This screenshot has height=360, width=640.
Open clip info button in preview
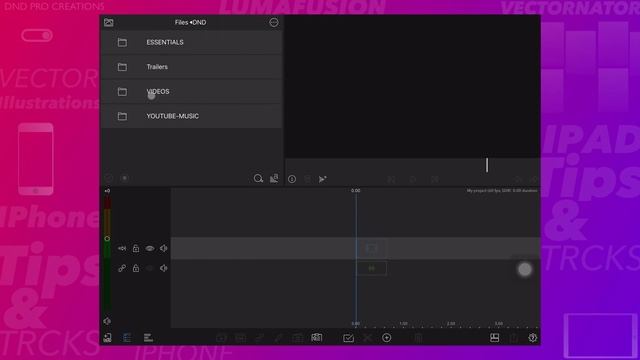(x=292, y=179)
